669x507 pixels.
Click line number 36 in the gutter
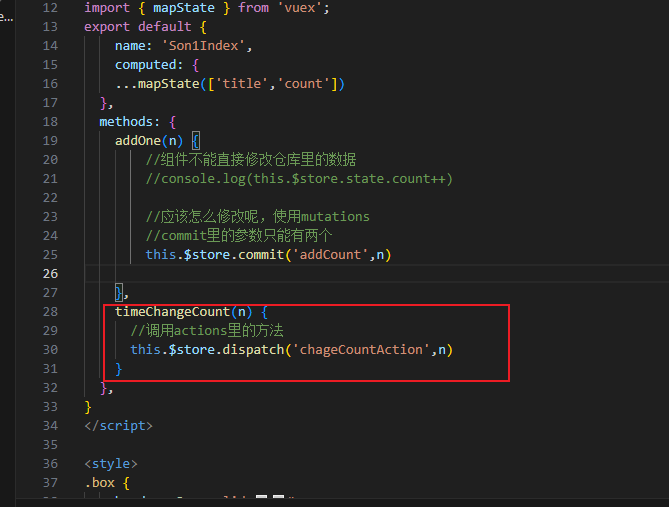click(x=50, y=463)
